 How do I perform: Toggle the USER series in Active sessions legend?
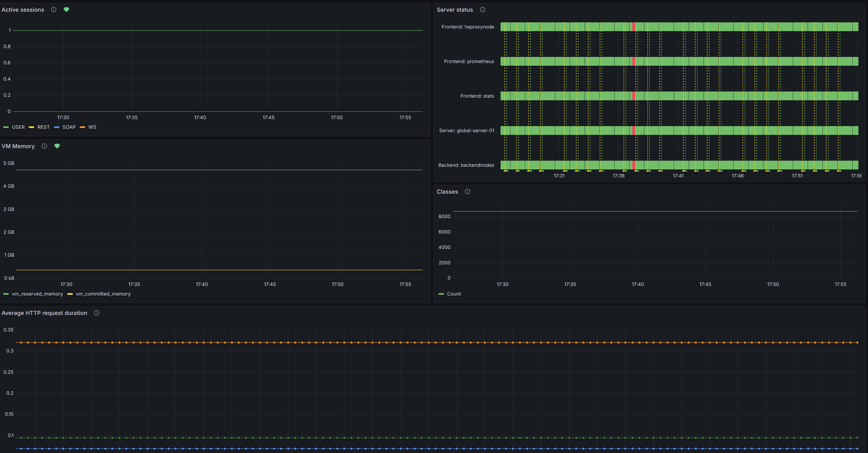click(18, 127)
